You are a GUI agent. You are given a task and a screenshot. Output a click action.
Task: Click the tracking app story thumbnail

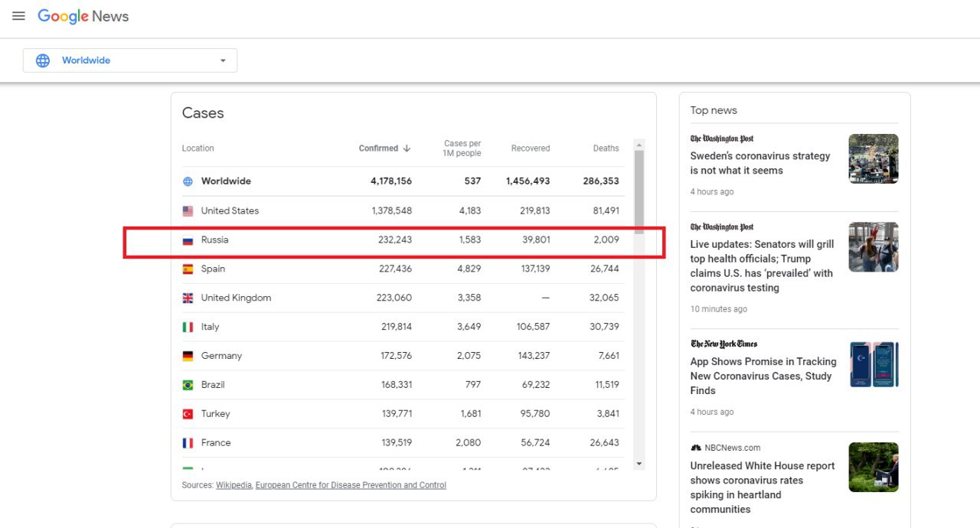(874, 364)
